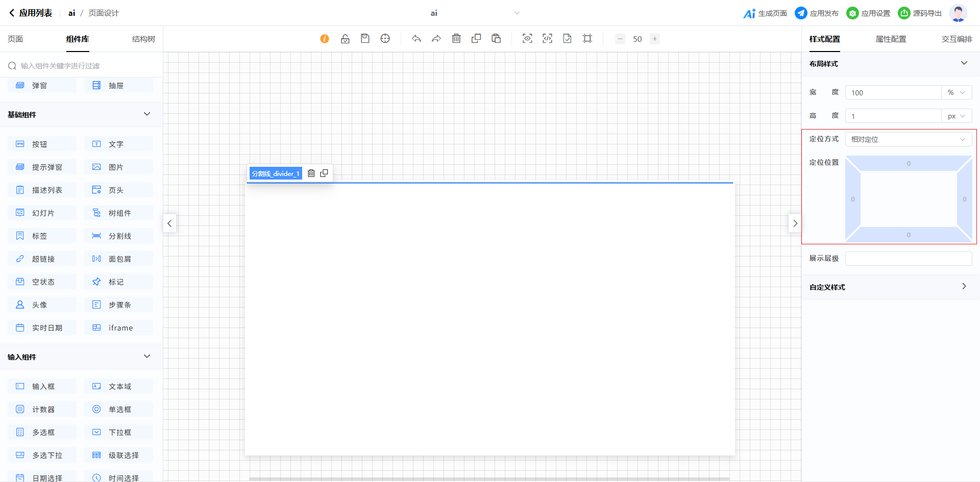Click the 应用发布 button

[817, 13]
